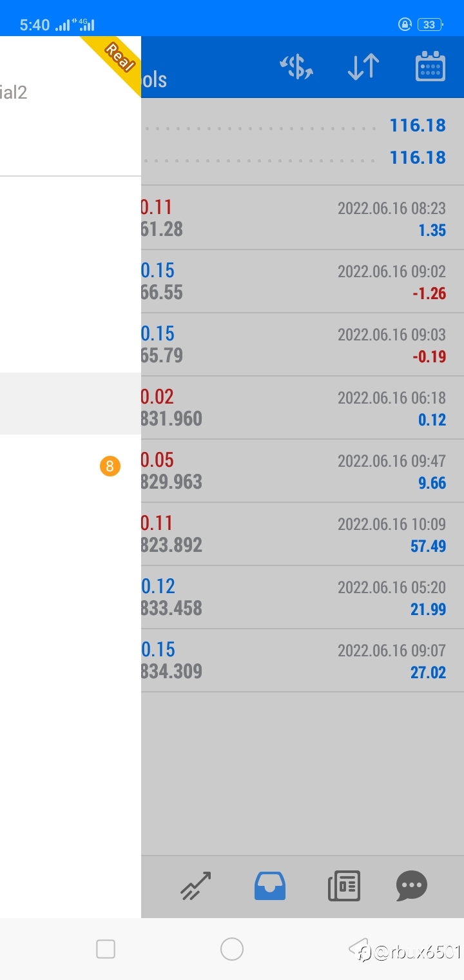464x980 pixels.
Task: Tap the rotation lock status bar icon
Action: click(405, 24)
